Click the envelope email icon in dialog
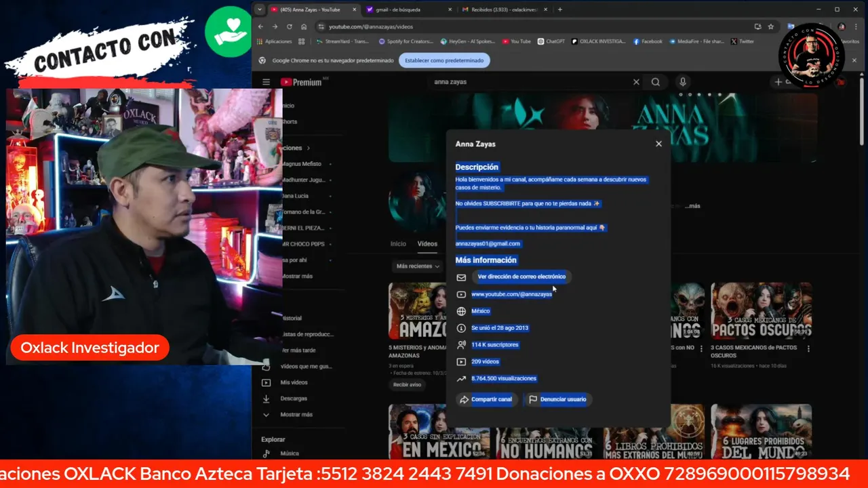Viewport: 868px width, 488px height. (461, 277)
